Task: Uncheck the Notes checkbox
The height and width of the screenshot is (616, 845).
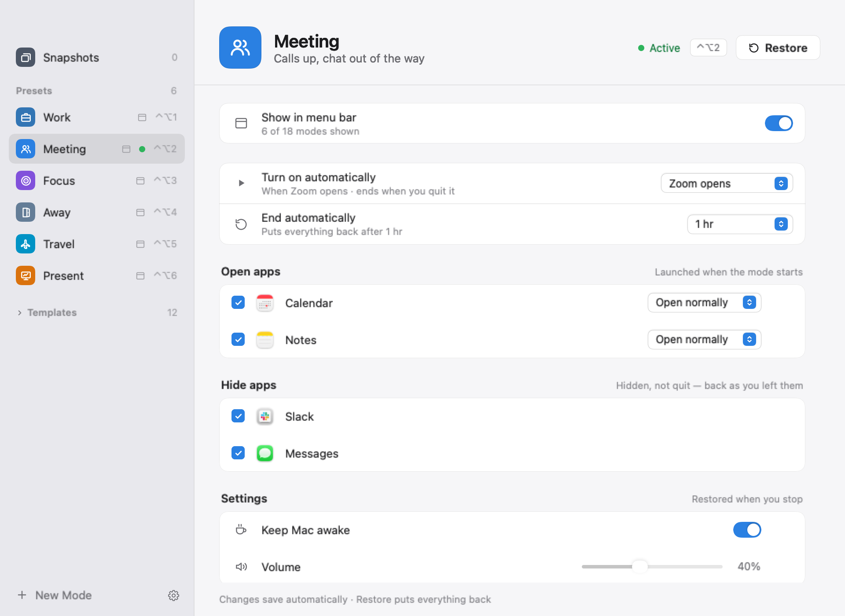Action: tap(238, 340)
